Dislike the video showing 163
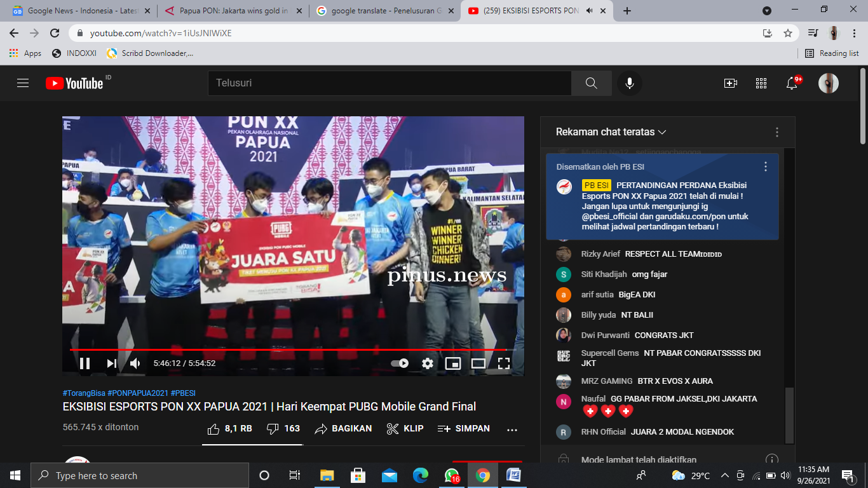Viewport: 868px width, 488px height. 283,429
